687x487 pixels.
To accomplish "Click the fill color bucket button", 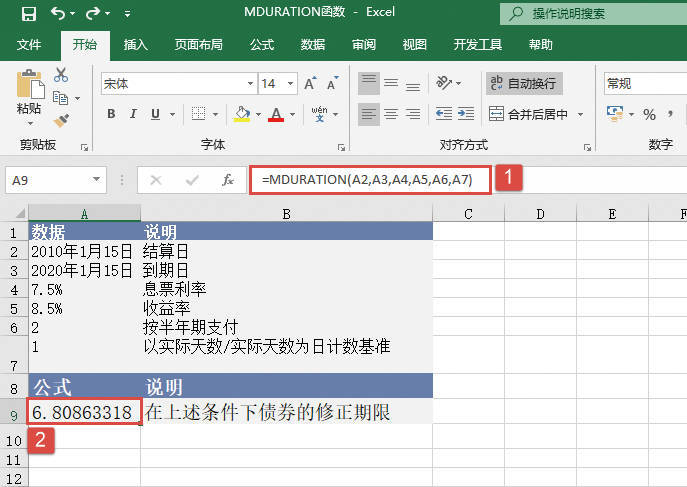I will click(x=241, y=114).
